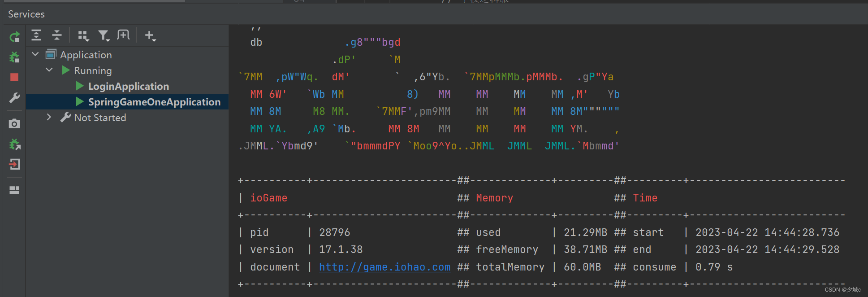Click consume value 0.79 s

714,267
